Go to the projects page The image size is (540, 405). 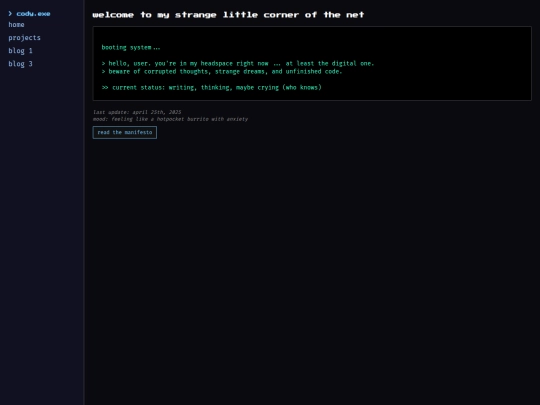(24, 38)
